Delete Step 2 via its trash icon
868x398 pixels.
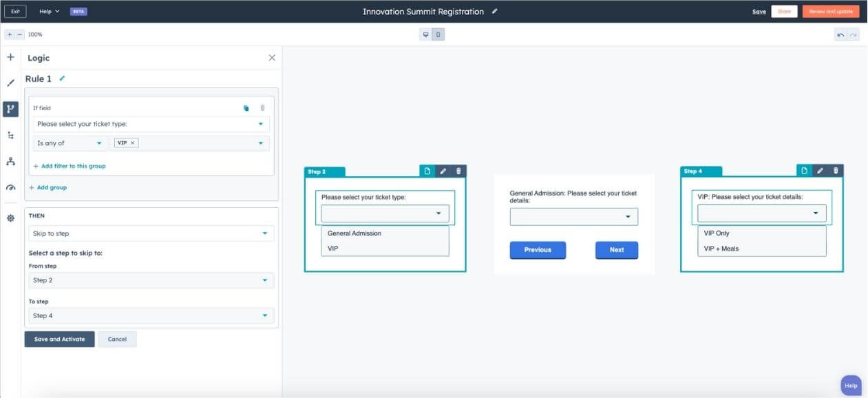[x=458, y=171]
